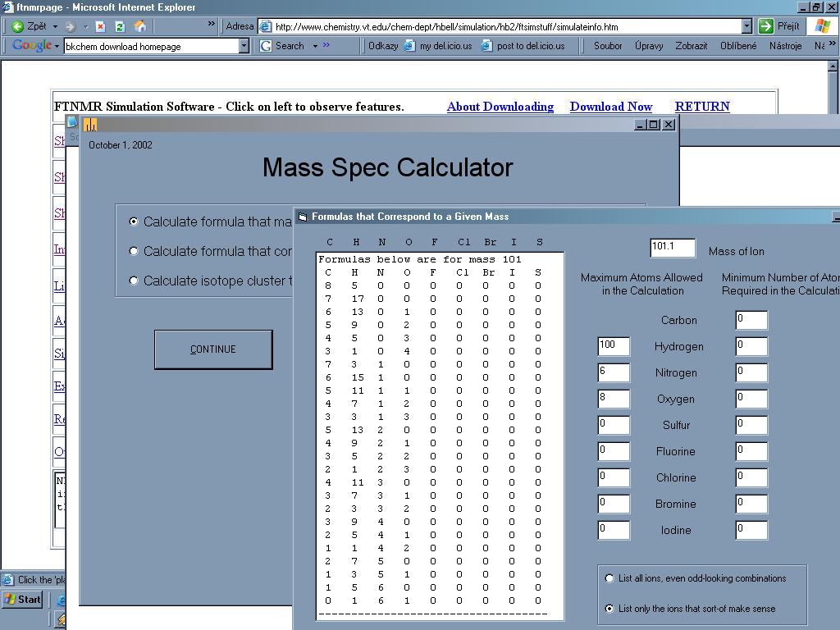Click the formula row with C 7, H 17

[433, 299]
